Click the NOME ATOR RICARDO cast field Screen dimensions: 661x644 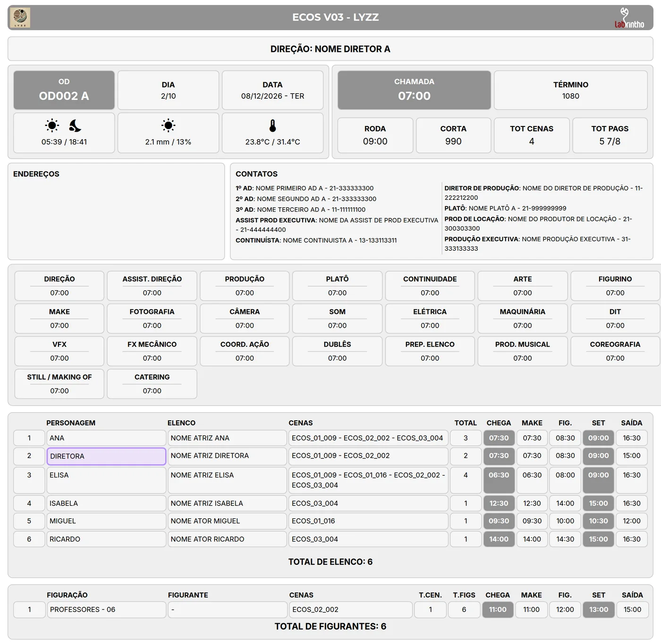coord(227,539)
